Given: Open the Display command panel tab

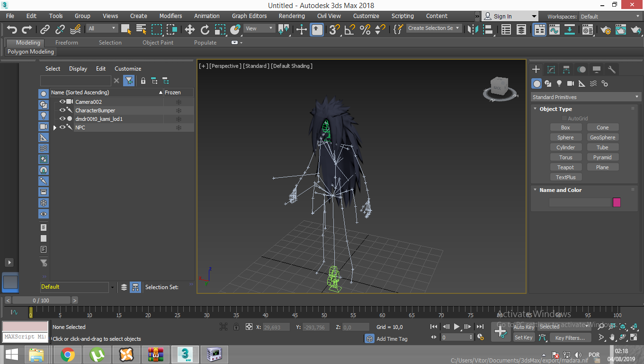Looking at the screenshot, I should (x=597, y=70).
